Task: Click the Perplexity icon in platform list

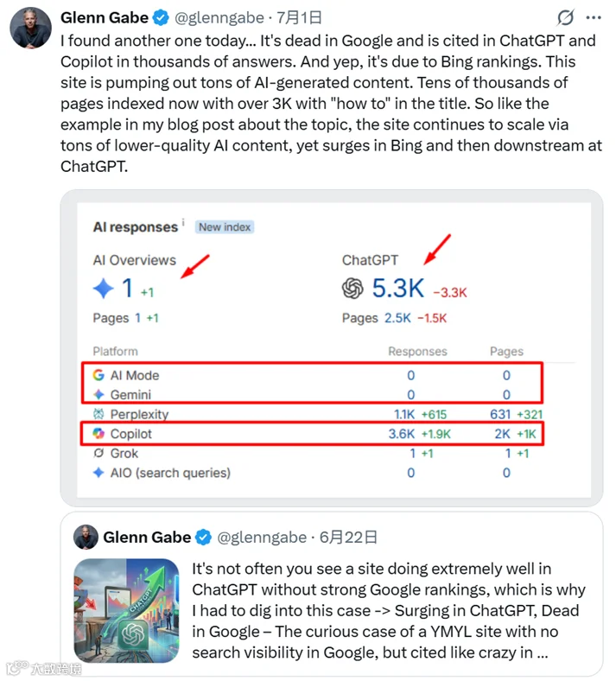Action: point(98,414)
